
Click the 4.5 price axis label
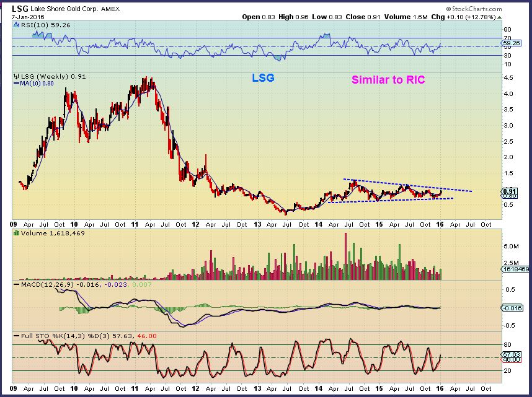pyautogui.click(x=508, y=77)
